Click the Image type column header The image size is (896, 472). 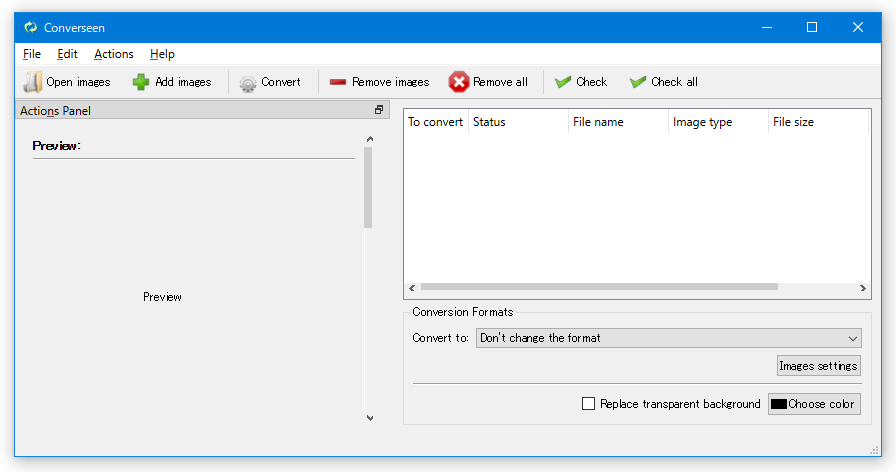[718, 122]
